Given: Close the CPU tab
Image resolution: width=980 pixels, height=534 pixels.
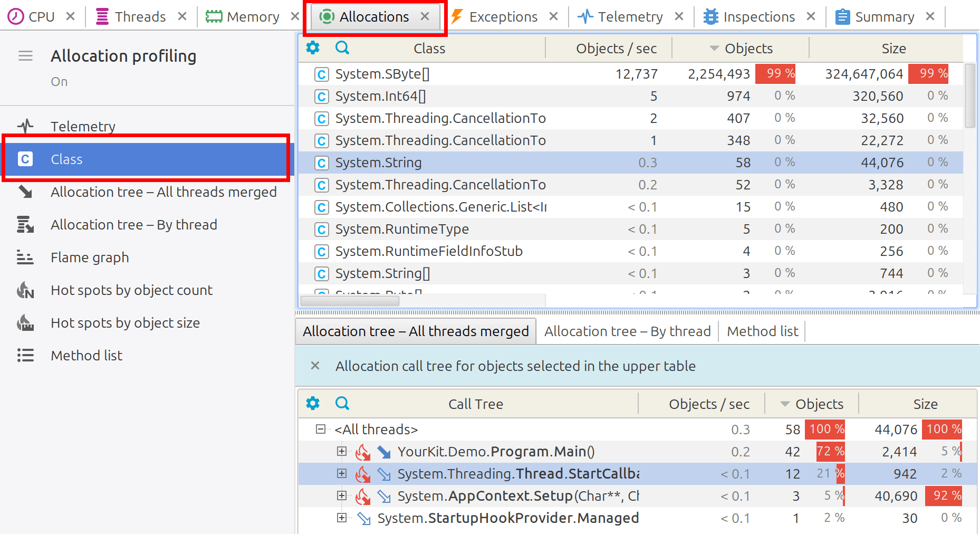Looking at the screenshot, I should tap(70, 17).
